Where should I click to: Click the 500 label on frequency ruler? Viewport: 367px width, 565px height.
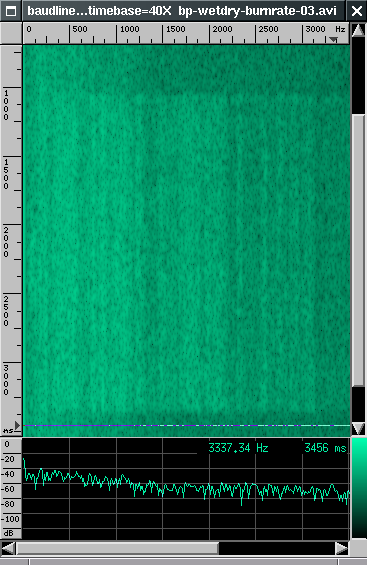pyautogui.click(x=80, y=29)
